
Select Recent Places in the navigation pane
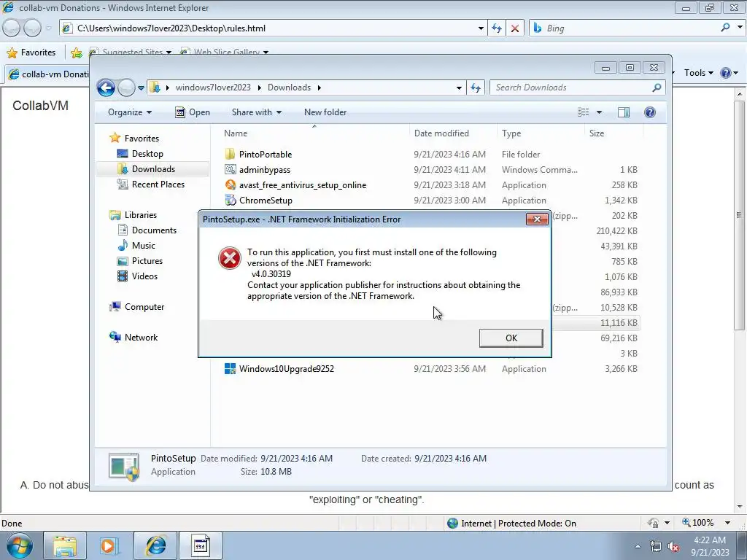(158, 184)
